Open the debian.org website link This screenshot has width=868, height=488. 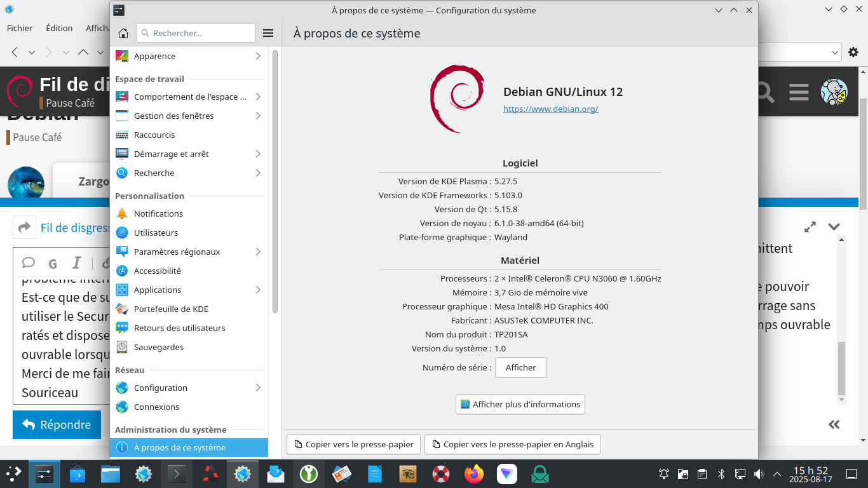[x=550, y=109]
